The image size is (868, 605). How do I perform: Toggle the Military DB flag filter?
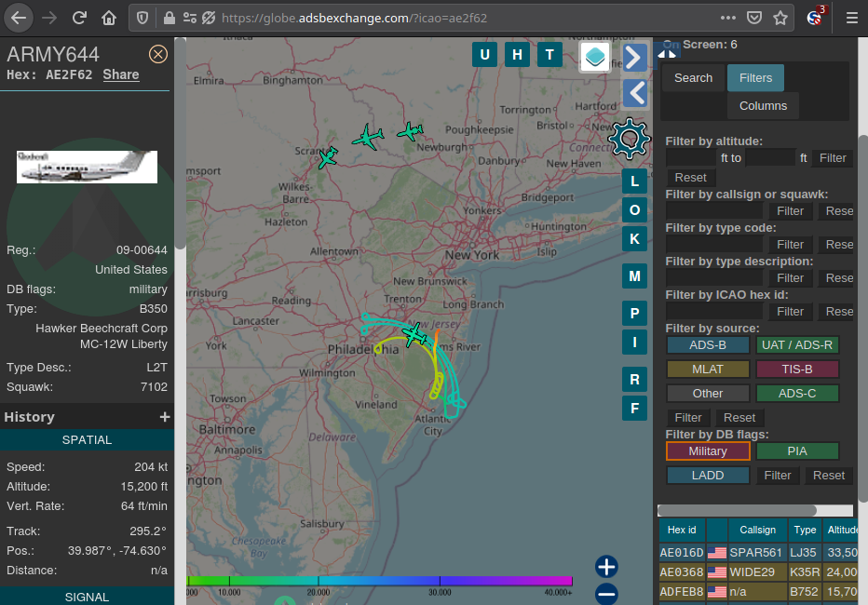[x=708, y=451]
